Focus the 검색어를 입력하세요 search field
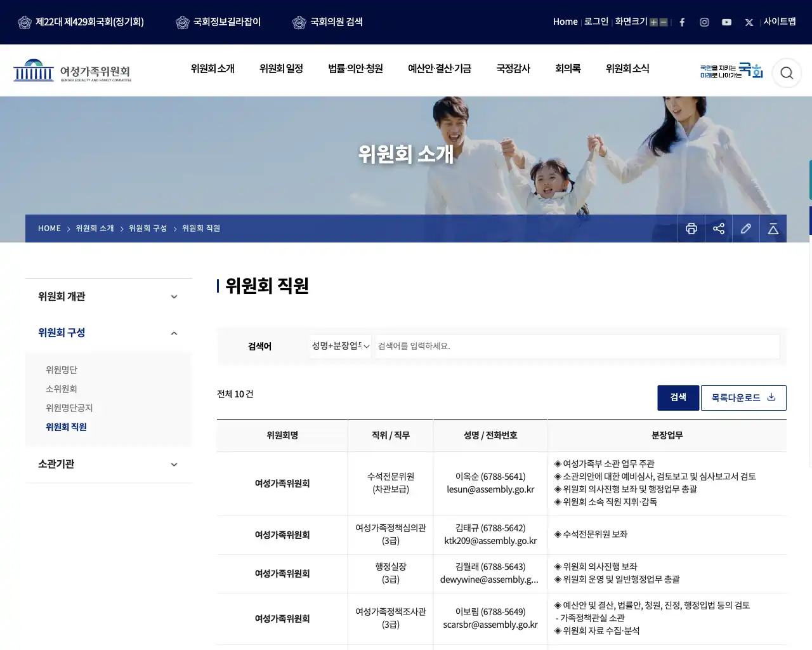812x650 pixels. (577, 346)
